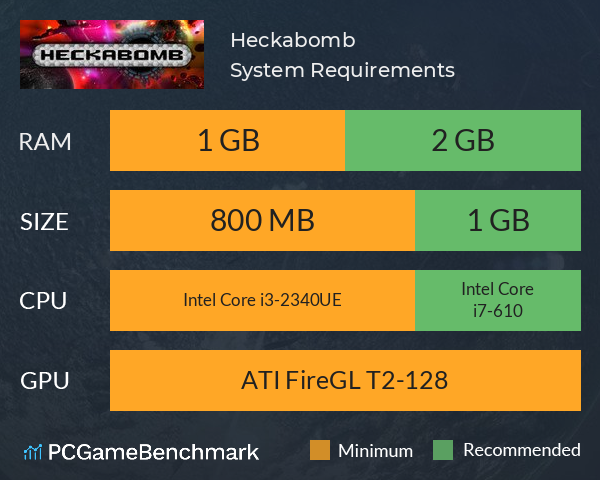Viewport: 600px width, 480px height.
Task: Select the 1 GB minimum RAM bar
Action: (x=227, y=140)
